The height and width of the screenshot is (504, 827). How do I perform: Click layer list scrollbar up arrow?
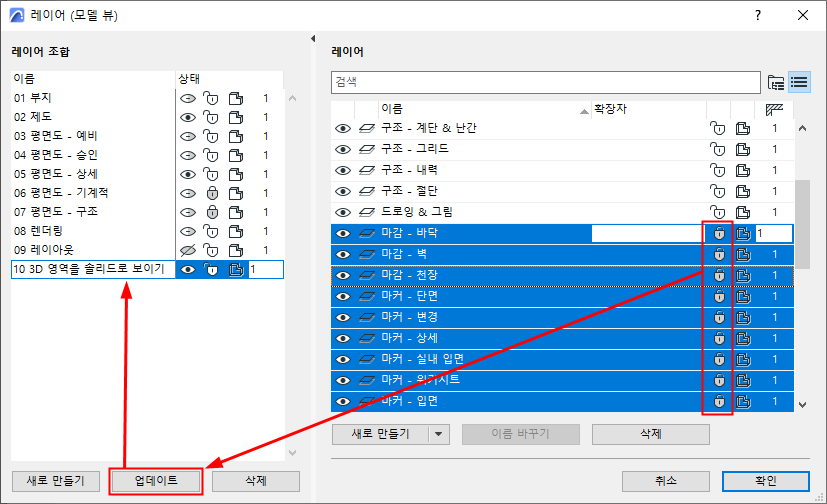tap(803, 128)
